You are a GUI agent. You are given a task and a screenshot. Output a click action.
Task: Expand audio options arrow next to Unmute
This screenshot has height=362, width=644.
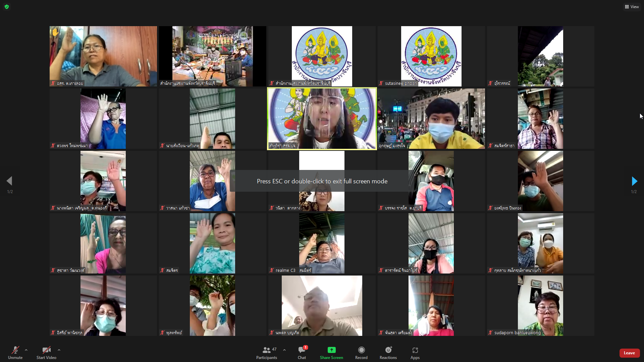tap(26, 350)
